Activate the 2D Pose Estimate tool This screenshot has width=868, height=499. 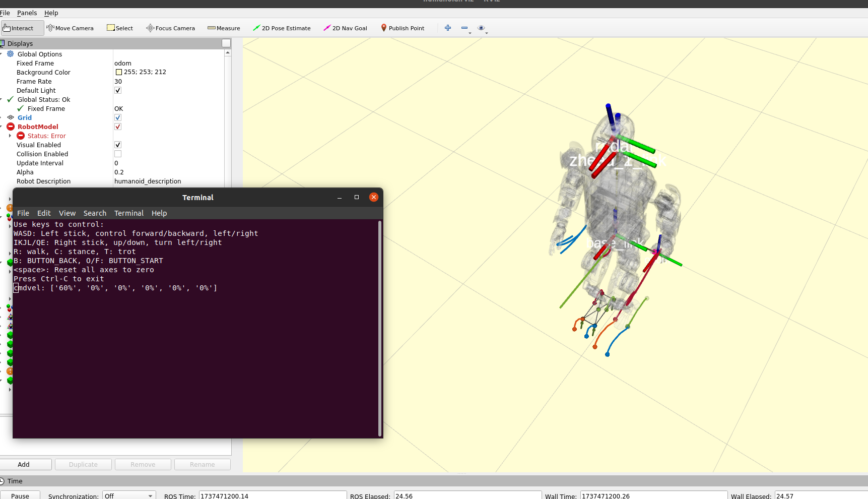coord(282,28)
